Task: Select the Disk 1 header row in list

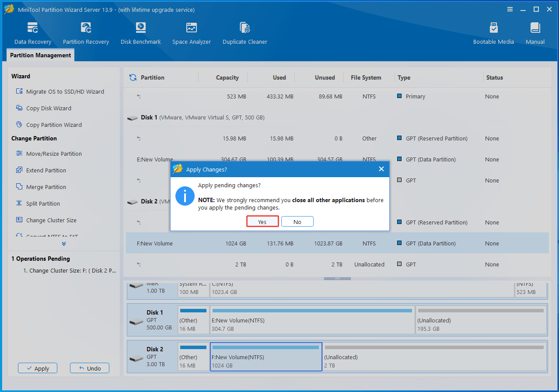Action: click(x=337, y=117)
